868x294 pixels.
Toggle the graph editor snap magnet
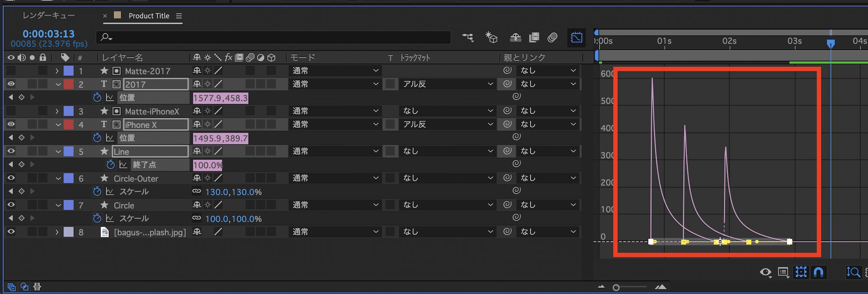point(818,272)
